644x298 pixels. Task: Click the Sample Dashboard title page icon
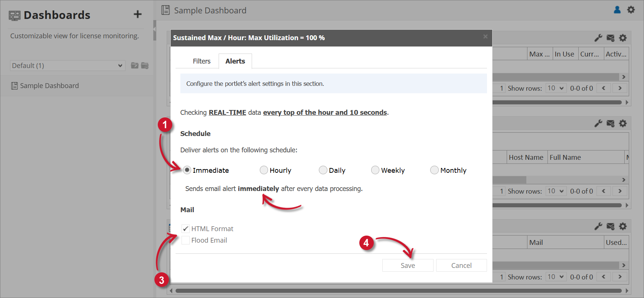(166, 10)
